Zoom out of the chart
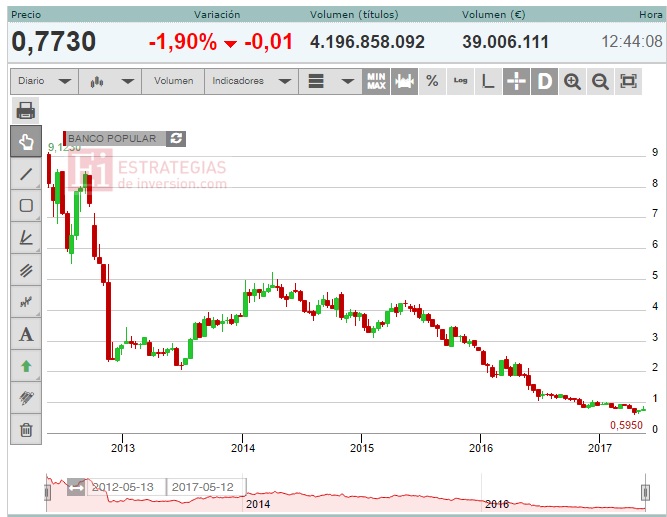 [x=600, y=81]
